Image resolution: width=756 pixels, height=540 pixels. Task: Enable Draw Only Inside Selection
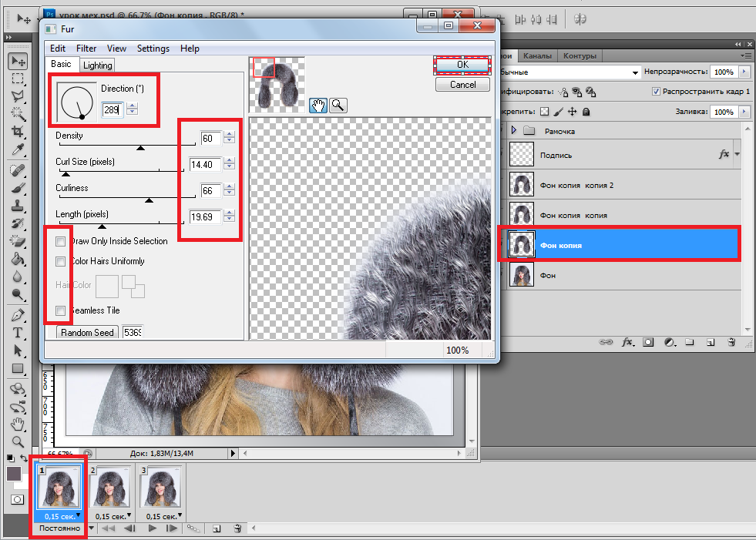pyautogui.click(x=60, y=241)
